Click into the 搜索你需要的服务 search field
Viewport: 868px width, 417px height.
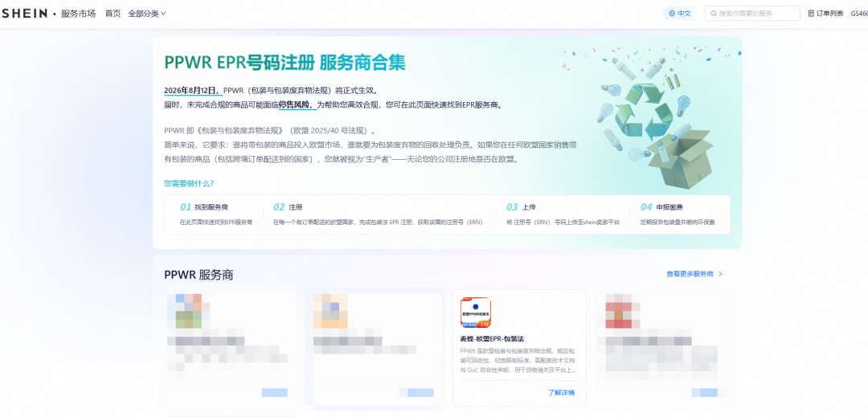point(752,14)
